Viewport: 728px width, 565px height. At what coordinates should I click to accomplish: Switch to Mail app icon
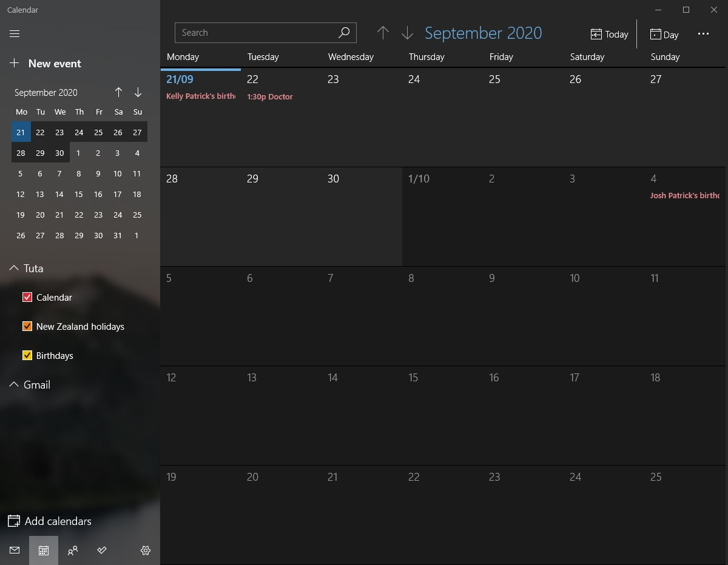tap(15, 550)
